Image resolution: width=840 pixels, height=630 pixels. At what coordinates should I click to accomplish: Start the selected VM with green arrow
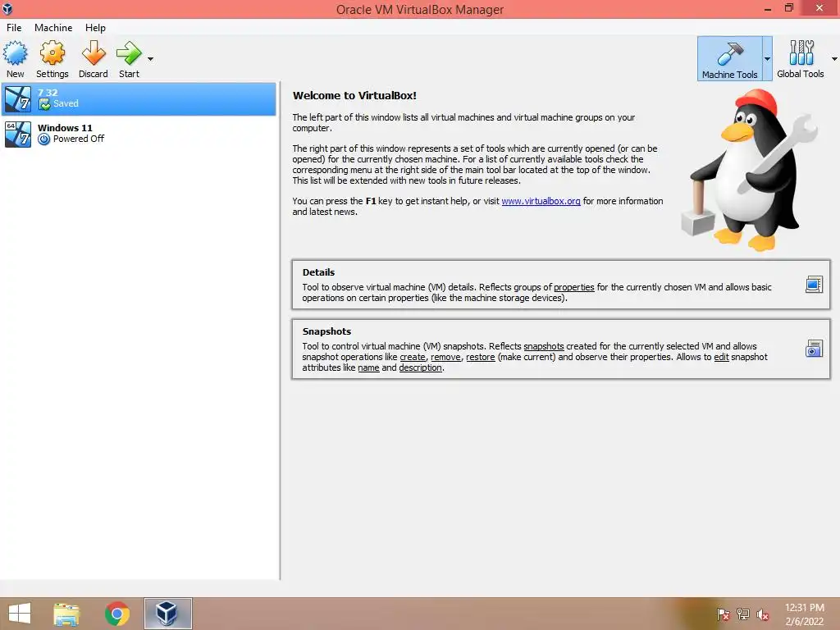click(x=129, y=59)
